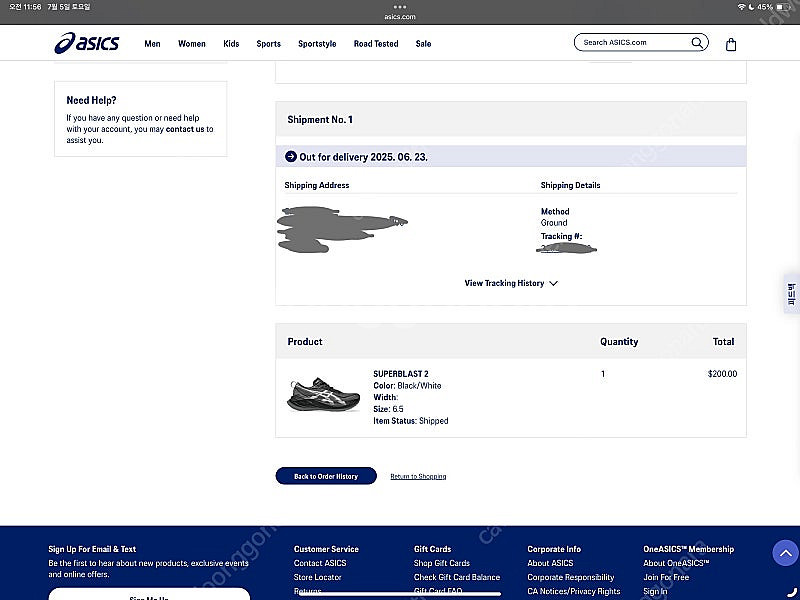This screenshot has width=800, height=600.
Task: Click the OneASICS Membership footer heading
Action: click(689, 549)
